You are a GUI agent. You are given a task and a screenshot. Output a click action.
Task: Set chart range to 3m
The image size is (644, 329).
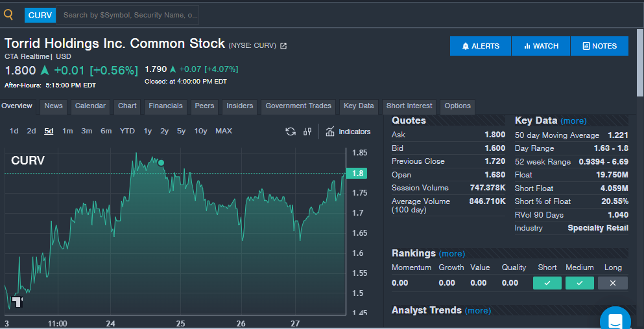[x=86, y=131]
